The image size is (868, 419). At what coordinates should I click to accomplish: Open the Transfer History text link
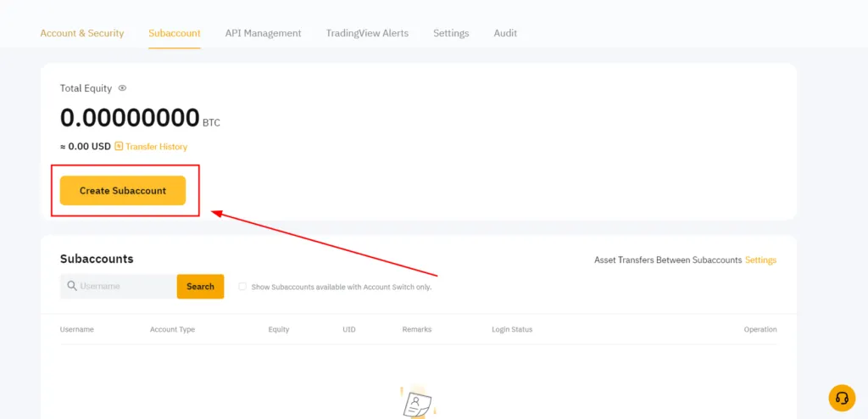pyautogui.click(x=157, y=147)
